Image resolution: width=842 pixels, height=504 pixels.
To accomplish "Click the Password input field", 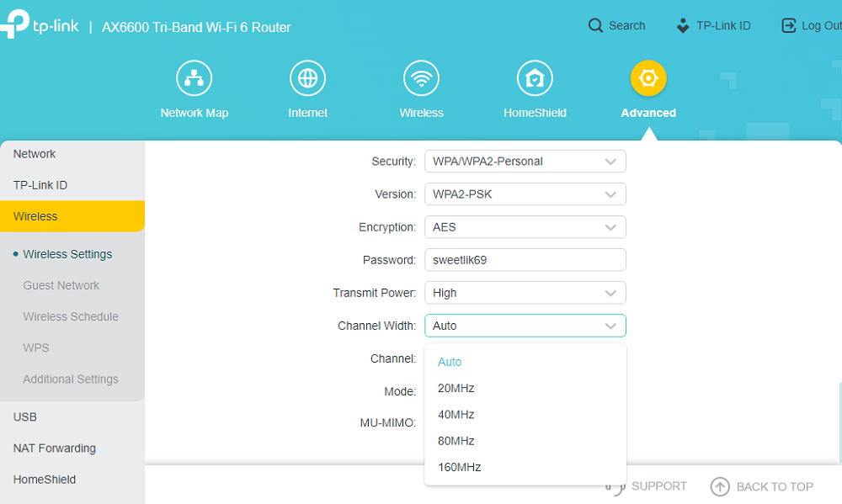I will (x=525, y=260).
